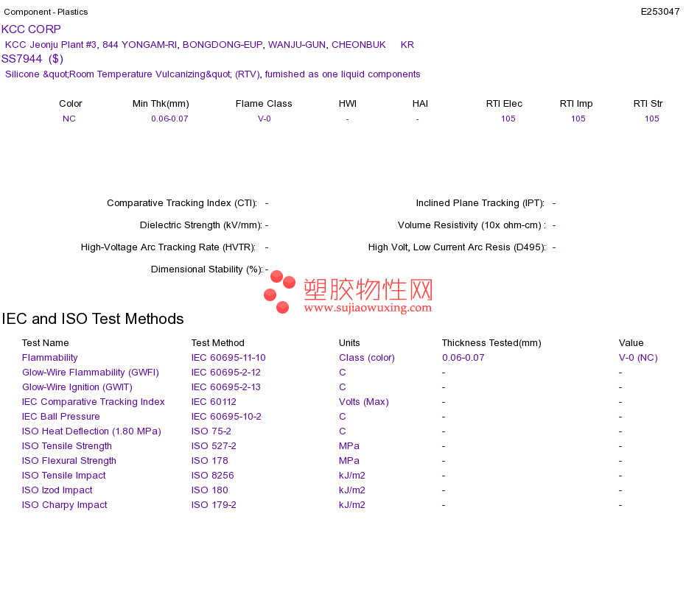Image resolution: width=700 pixels, height=589 pixels.
Task: Open ISO Heat Deflection (1.80 MPa) row
Action: pyautogui.click(x=91, y=431)
